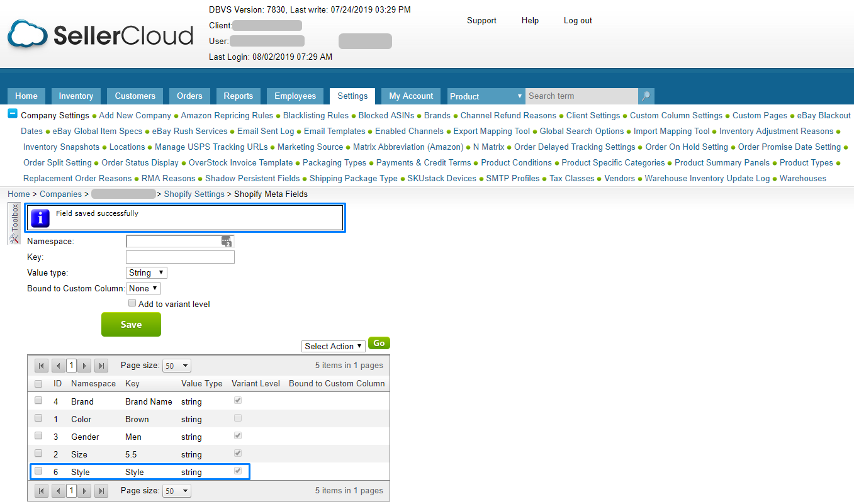Select the Brand row checkbox
This screenshot has height=504, width=854.
pyautogui.click(x=38, y=401)
